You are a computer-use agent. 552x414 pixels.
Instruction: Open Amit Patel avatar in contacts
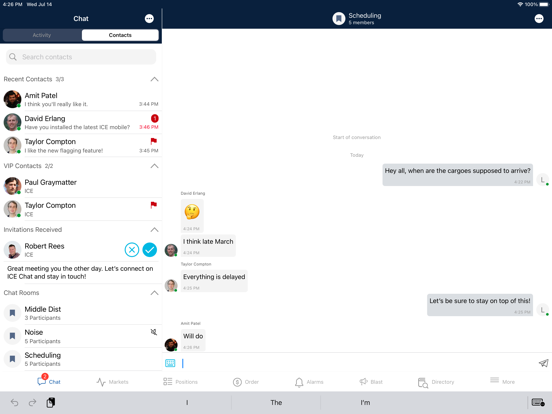tap(12, 99)
